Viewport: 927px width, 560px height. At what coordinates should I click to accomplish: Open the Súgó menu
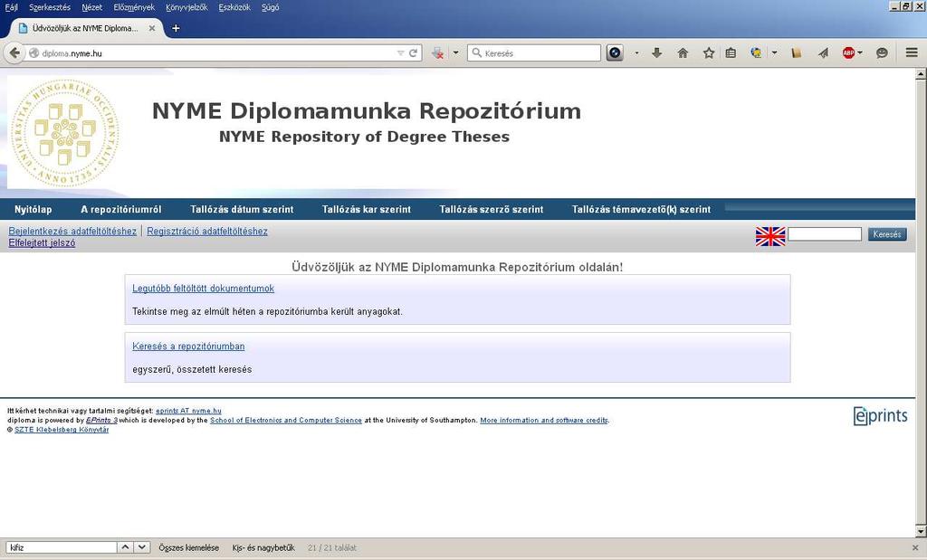(x=270, y=7)
